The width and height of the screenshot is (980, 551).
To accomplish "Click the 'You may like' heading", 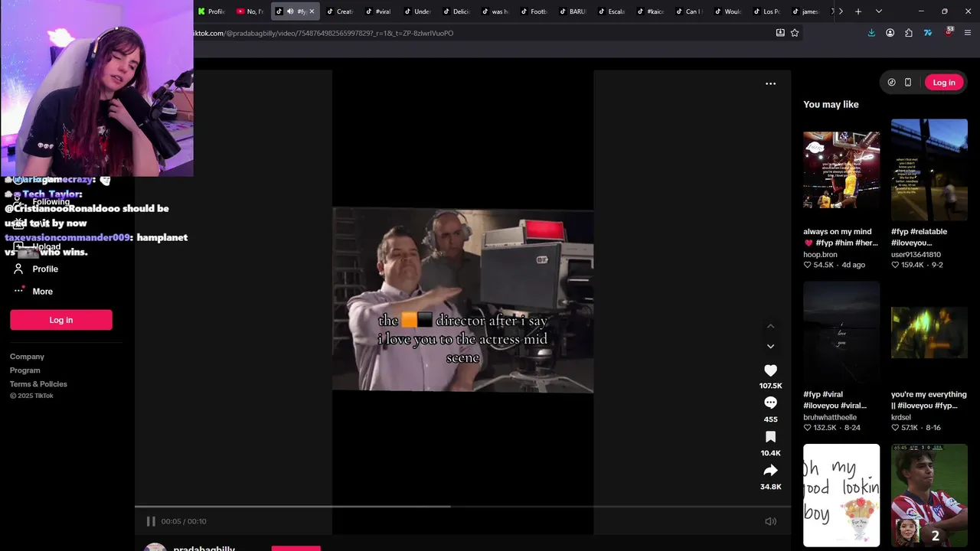I will (831, 104).
